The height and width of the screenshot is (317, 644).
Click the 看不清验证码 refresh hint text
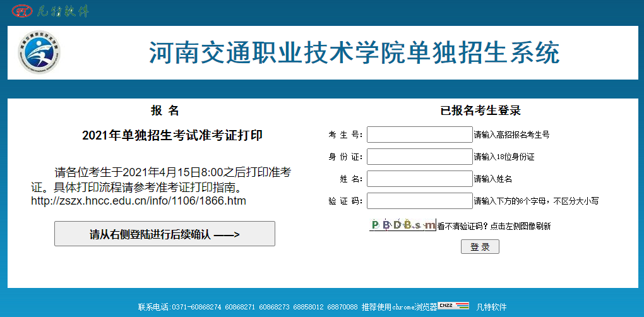point(494,226)
